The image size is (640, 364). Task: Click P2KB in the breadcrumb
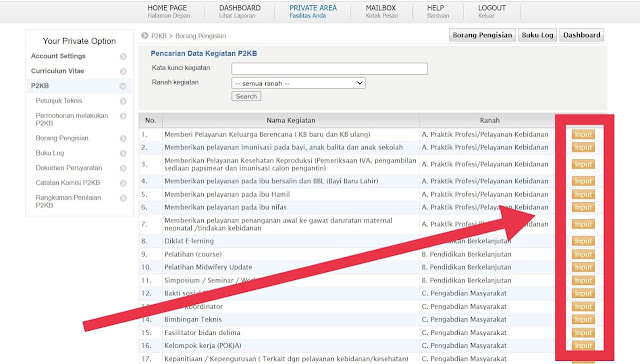pos(159,36)
